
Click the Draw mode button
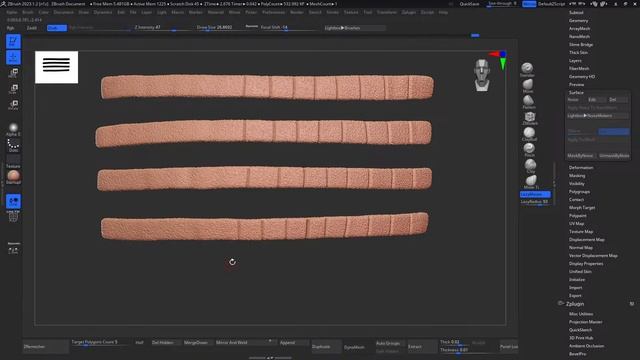[13, 57]
